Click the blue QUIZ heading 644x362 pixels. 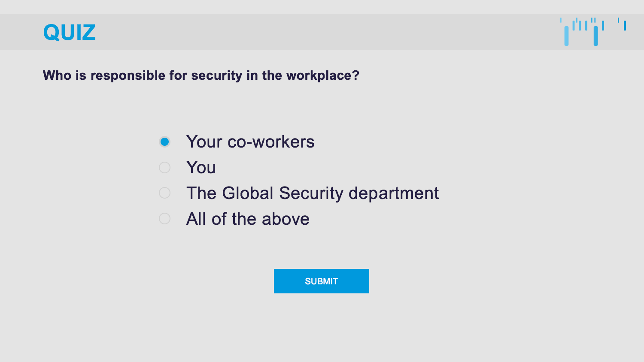point(69,33)
